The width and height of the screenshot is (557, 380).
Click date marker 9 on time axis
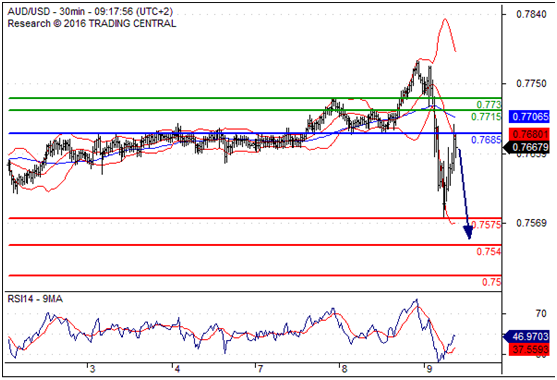click(x=429, y=369)
